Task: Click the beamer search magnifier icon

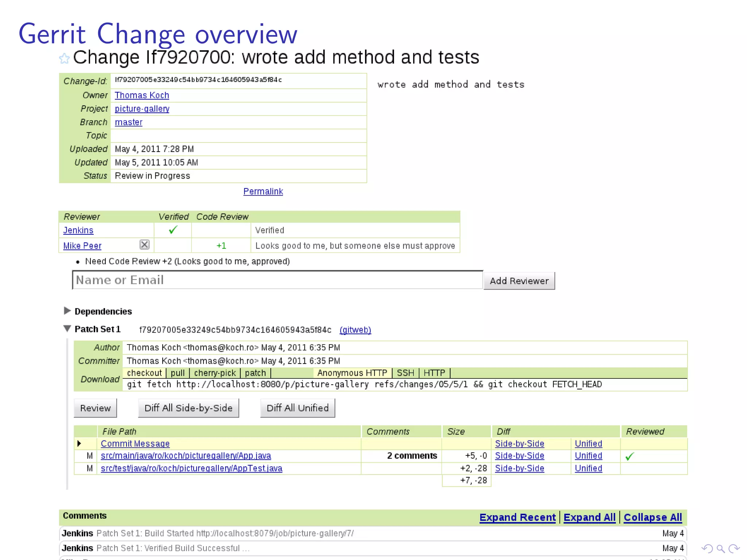Action: pos(720,548)
